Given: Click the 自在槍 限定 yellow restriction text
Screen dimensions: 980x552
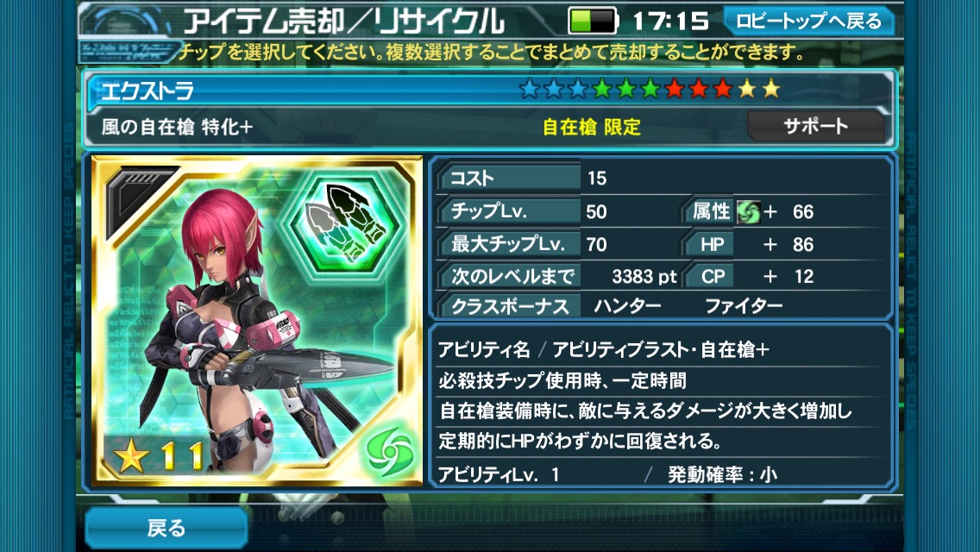Looking at the screenshot, I should tap(591, 127).
